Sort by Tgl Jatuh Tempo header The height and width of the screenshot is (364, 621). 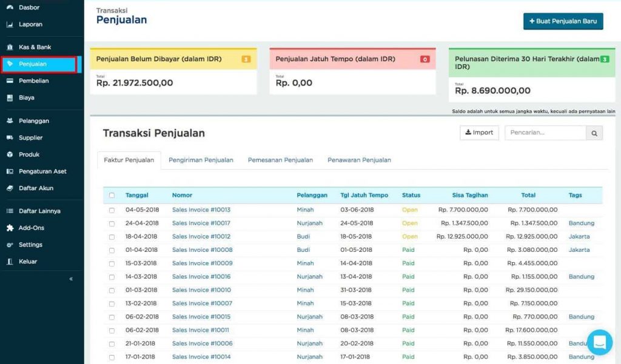point(364,195)
